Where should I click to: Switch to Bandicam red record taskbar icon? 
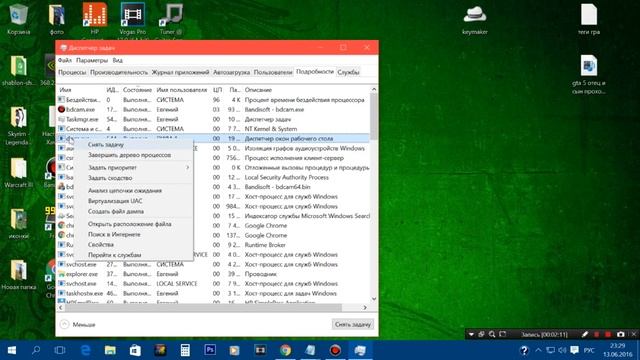(x=335, y=350)
